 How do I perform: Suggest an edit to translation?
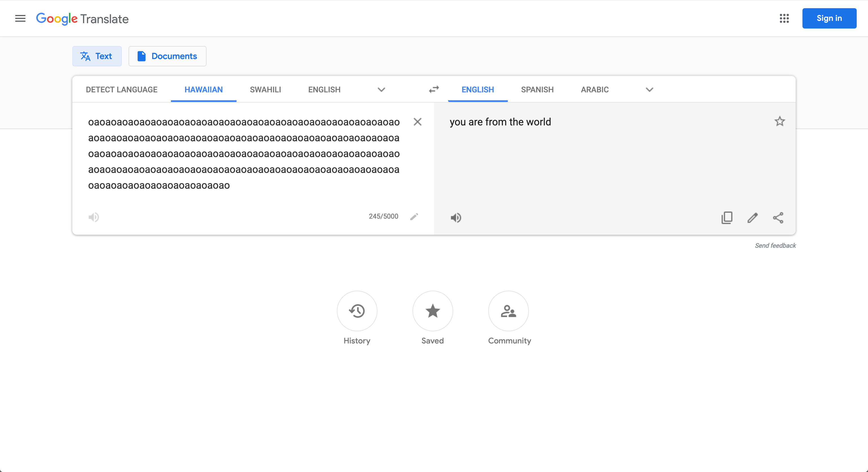pos(752,217)
